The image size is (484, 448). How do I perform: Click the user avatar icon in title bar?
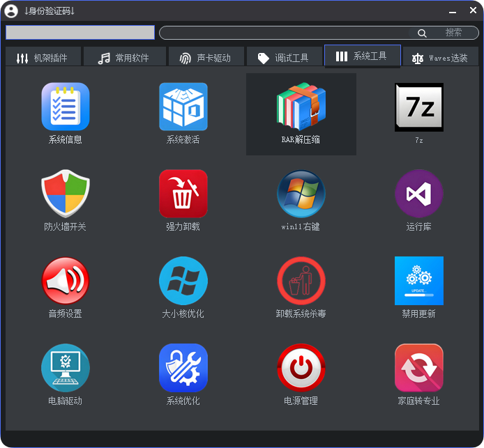(11, 11)
